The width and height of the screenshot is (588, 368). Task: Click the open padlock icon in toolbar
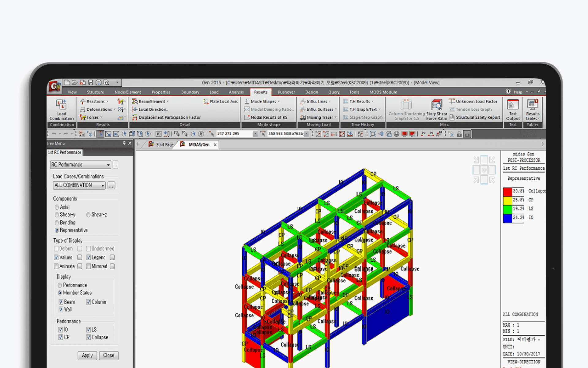[x=459, y=134]
